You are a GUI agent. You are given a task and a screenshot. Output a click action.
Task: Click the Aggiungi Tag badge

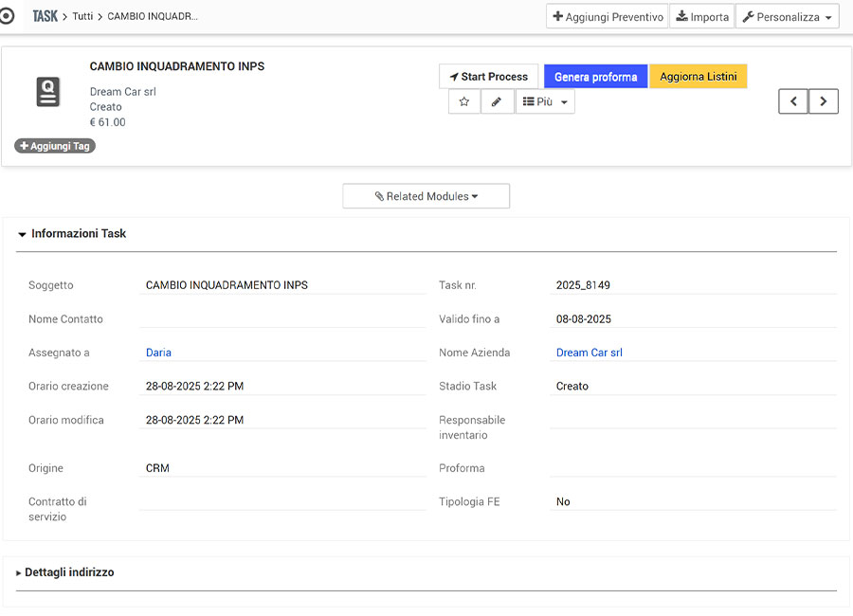55,146
